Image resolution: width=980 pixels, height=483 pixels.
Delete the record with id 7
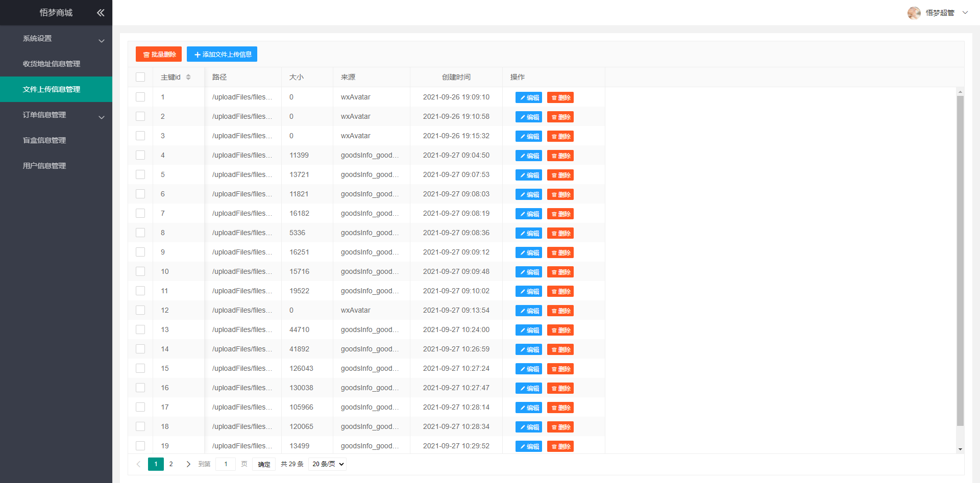[560, 214]
